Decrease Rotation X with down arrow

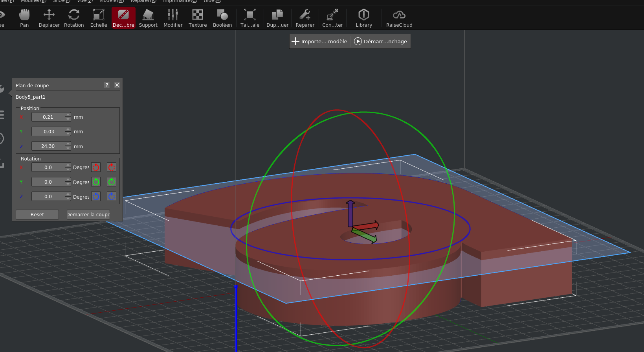pyautogui.click(x=68, y=170)
